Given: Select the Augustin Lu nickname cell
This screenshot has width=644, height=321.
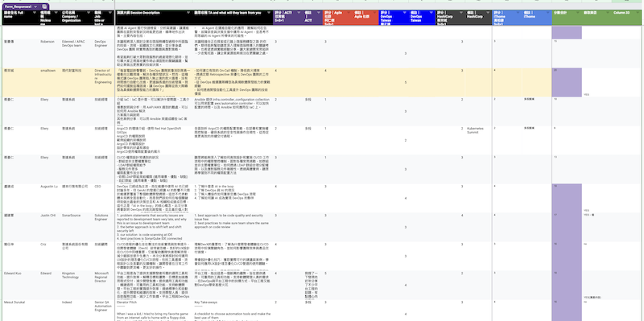Looking at the screenshot, I should (x=50, y=198).
